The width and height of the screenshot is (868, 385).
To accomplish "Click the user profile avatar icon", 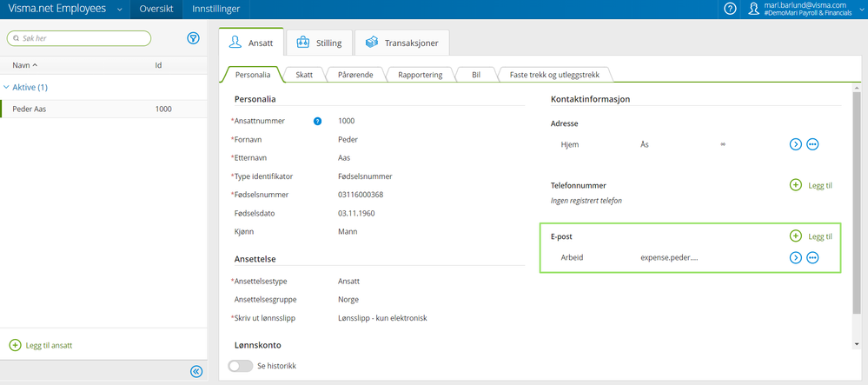I will tap(753, 9).
